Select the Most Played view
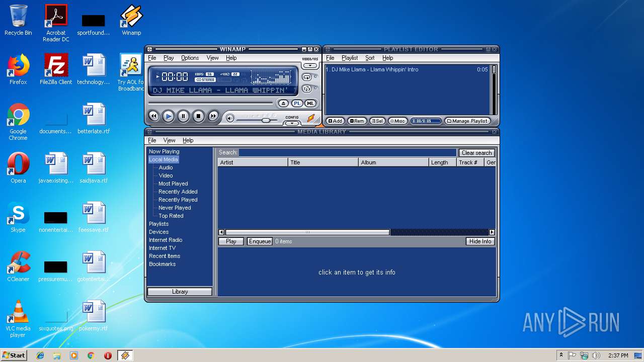This screenshot has height=362, width=644. click(173, 184)
